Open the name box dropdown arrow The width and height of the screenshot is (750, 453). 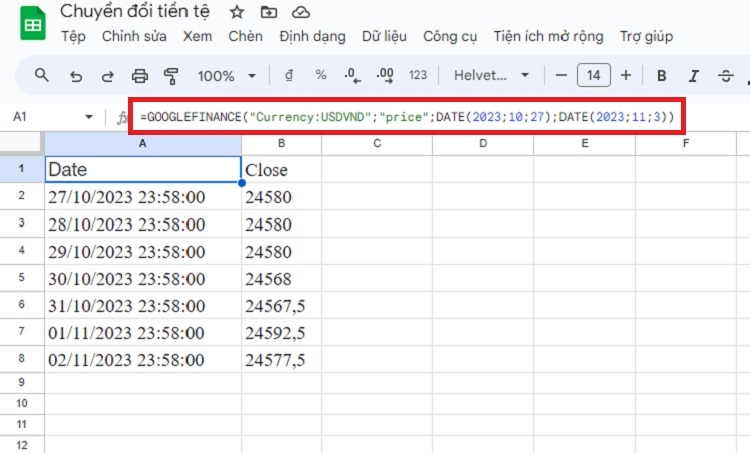pos(88,117)
